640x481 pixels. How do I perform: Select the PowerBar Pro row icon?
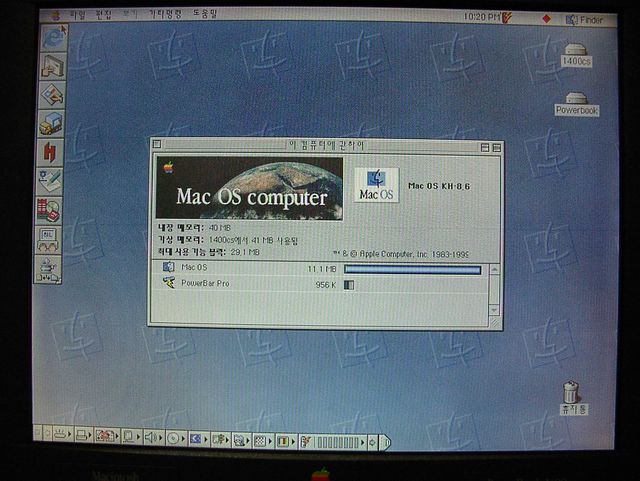168,284
